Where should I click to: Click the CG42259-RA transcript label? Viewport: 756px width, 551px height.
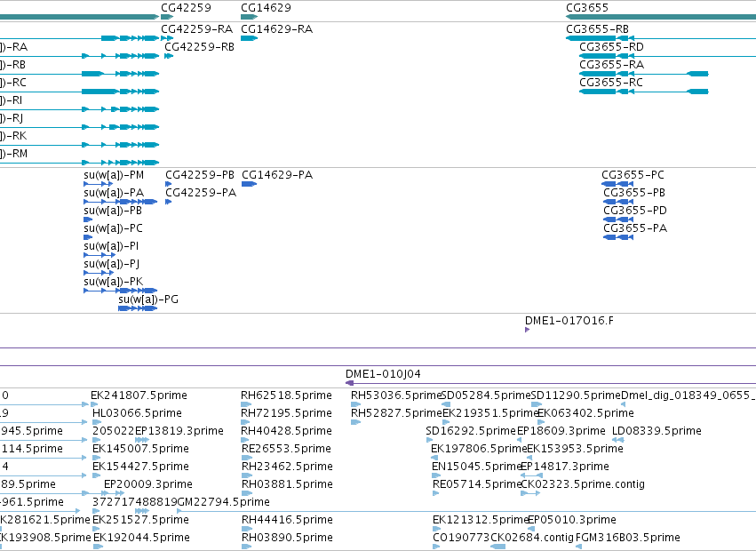(196, 29)
